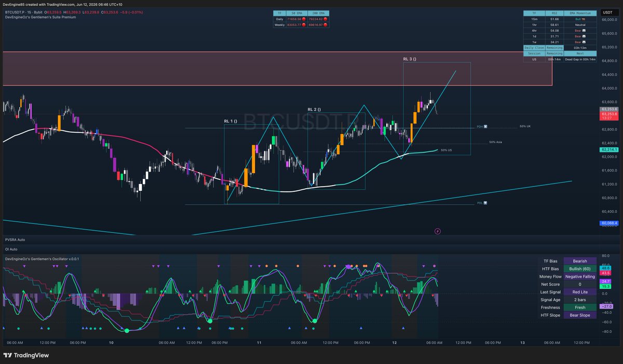Click the 03h:13m daily close countdown
Screen dimensions: 623x364
(580, 47)
